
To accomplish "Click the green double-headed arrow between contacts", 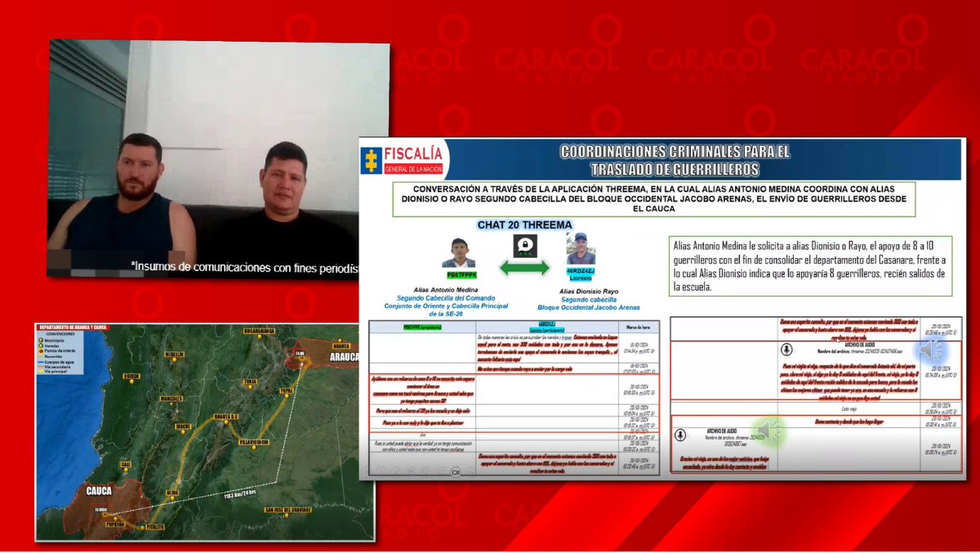I will coord(523,267).
